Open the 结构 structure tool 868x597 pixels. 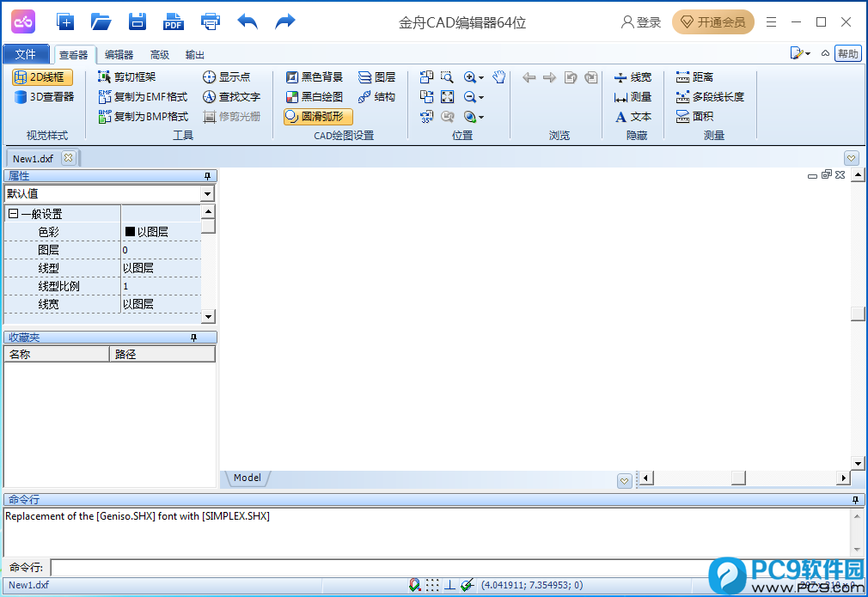377,97
